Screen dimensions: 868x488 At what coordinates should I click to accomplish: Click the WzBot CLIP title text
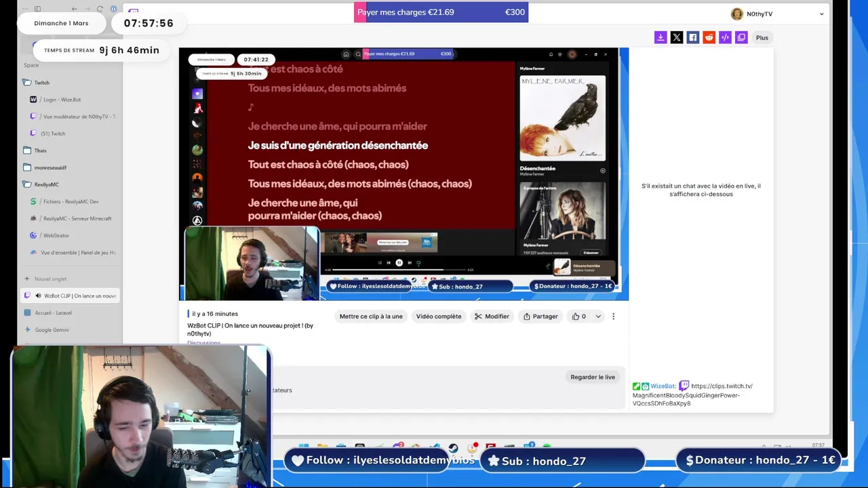click(x=250, y=329)
